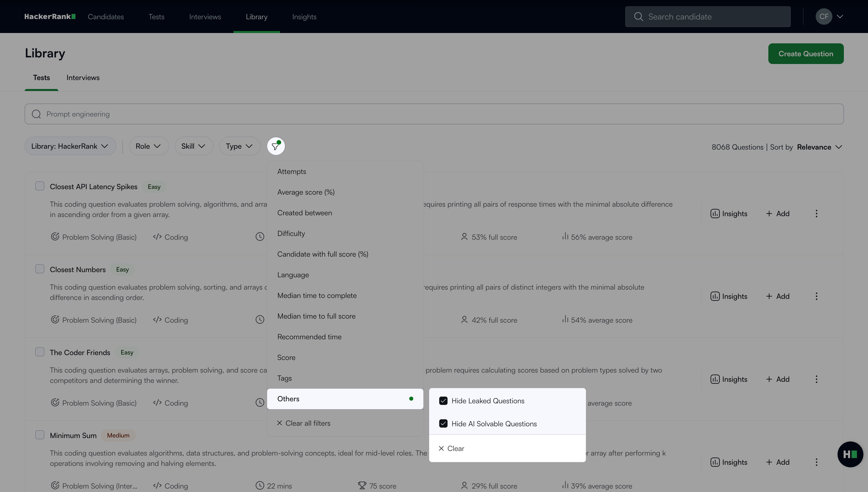Image resolution: width=868 pixels, height=492 pixels.
Task: Select the Closest Numbers question checkbox
Action: 40,269
